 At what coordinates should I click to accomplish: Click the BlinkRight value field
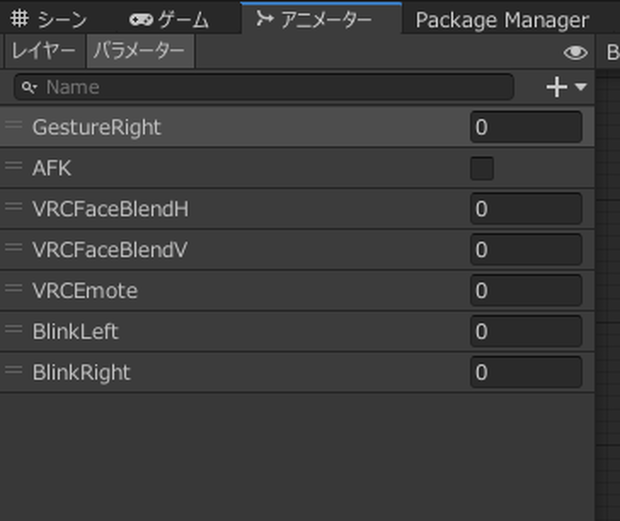tap(526, 372)
